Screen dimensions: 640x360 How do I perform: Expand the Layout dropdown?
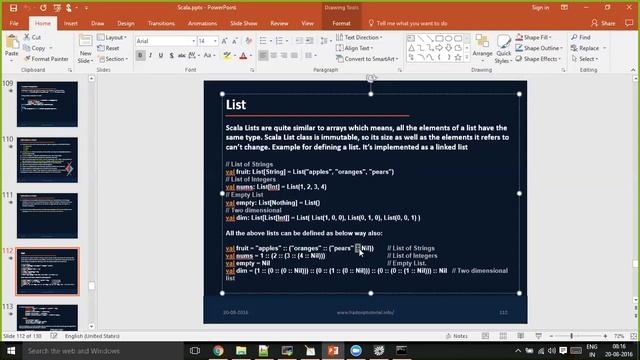pos(112,37)
